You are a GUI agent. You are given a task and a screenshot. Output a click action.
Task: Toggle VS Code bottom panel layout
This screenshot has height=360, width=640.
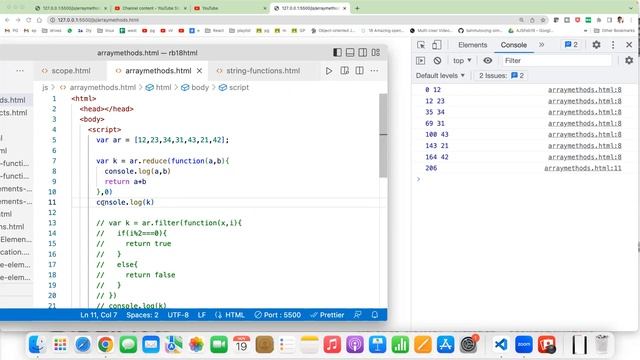[350, 53]
